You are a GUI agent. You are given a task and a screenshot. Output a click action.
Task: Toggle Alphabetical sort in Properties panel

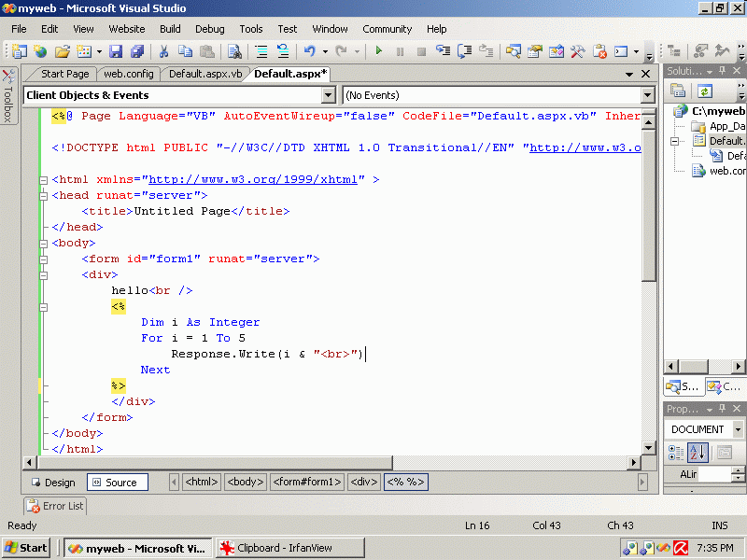(698, 453)
